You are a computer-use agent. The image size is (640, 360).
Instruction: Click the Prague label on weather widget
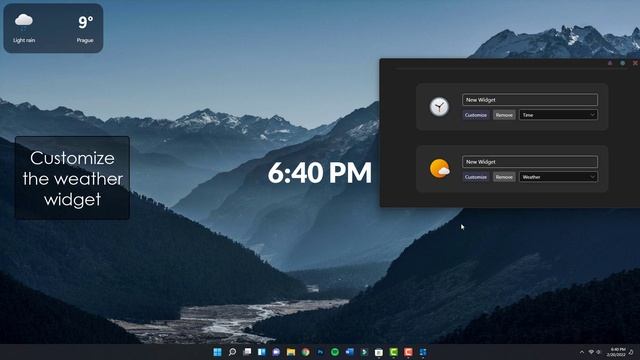tap(85, 40)
